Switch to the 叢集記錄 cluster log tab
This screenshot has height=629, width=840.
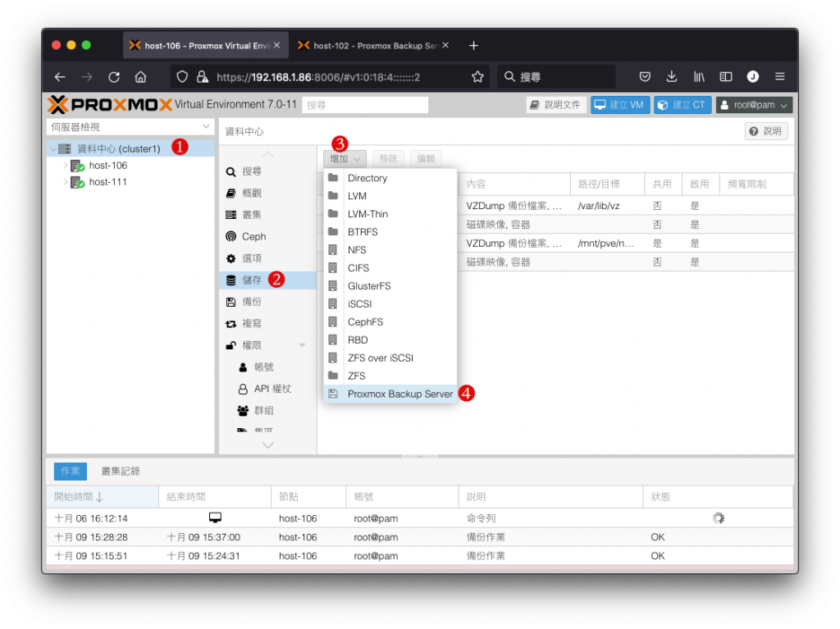coord(121,472)
